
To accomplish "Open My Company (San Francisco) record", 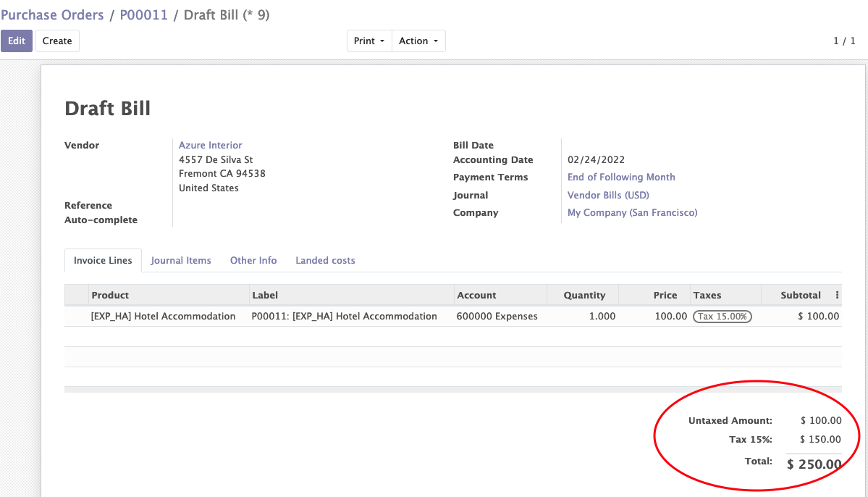I will tap(631, 212).
